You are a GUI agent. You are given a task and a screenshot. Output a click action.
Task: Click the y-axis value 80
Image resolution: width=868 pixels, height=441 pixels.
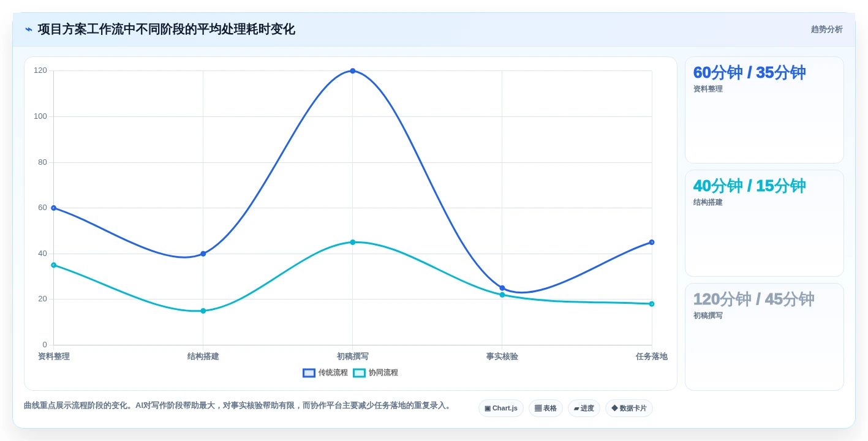point(42,162)
